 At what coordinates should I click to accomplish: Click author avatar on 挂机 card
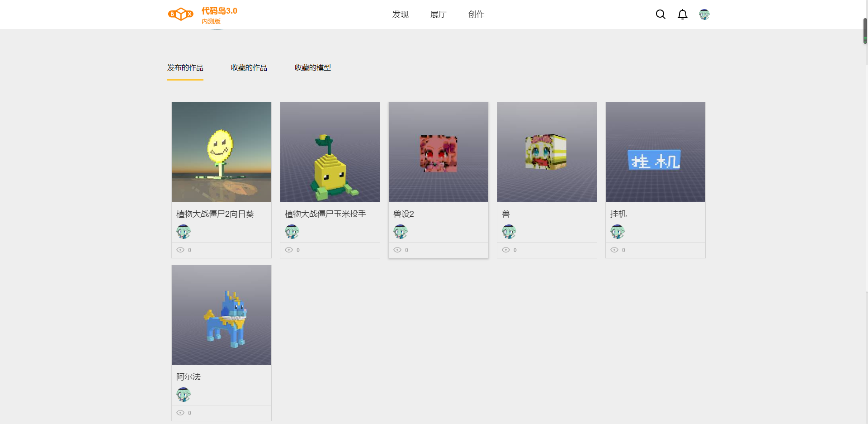tap(618, 232)
